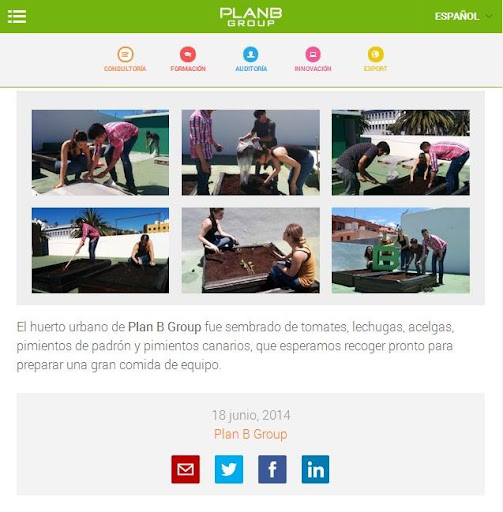Image resolution: width=503 pixels, height=512 pixels.
Task: Click the orange Plan B Group author link
Action: coord(251,434)
